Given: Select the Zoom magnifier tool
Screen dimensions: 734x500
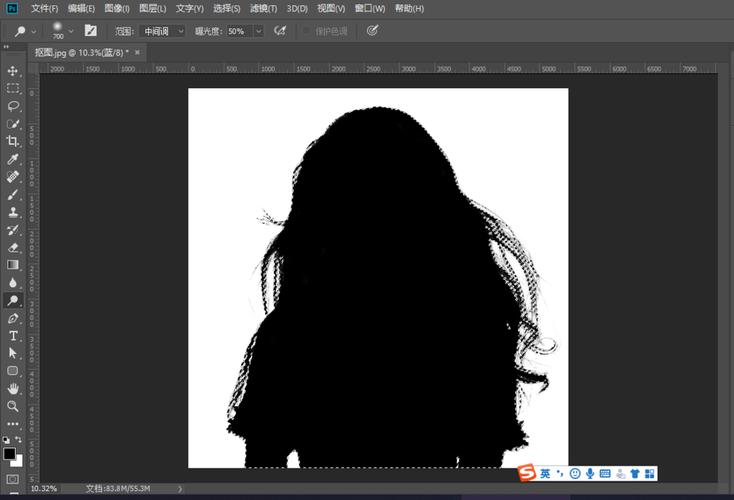Looking at the screenshot, I should tap(13, 406).
